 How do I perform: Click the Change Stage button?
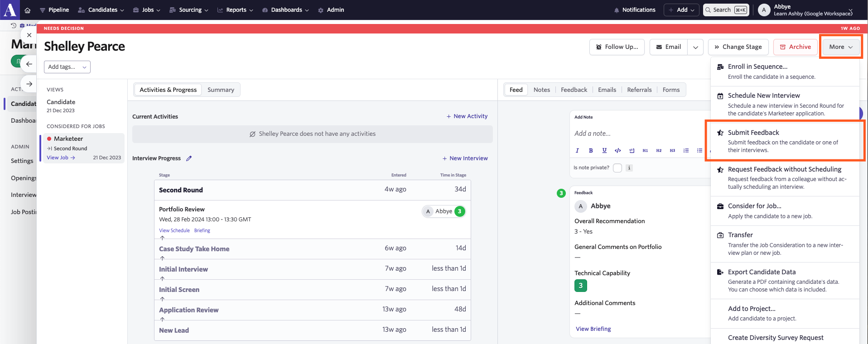pyautogui.click(x=738, y=47)
